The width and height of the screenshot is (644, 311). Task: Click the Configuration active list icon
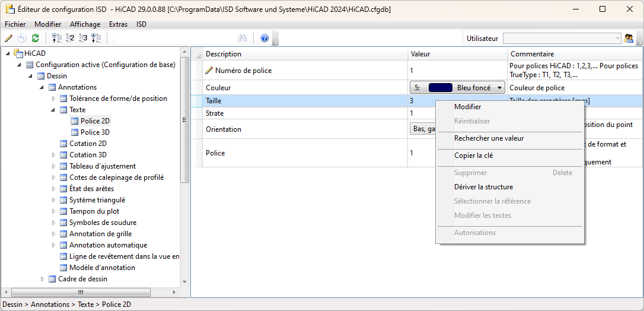click(x=30, y=65)
